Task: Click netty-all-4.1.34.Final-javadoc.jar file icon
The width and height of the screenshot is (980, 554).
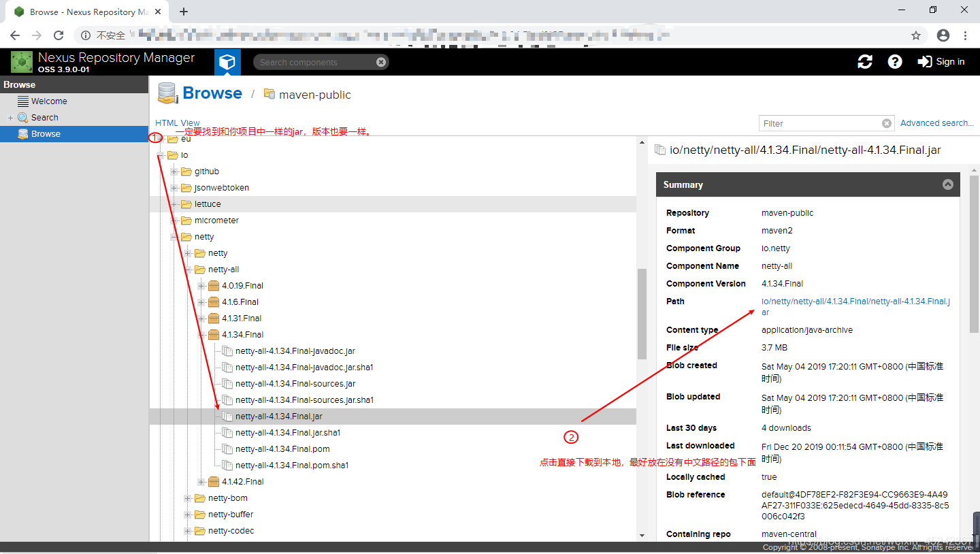Action: click(x=227, y=351)
